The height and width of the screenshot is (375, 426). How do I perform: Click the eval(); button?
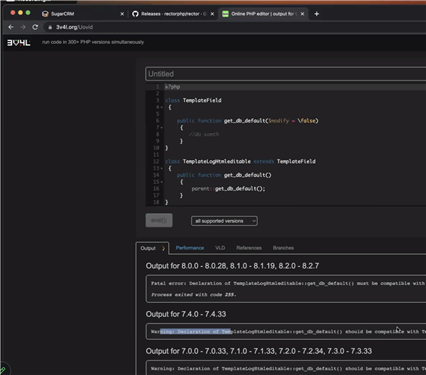coord(159,220)
